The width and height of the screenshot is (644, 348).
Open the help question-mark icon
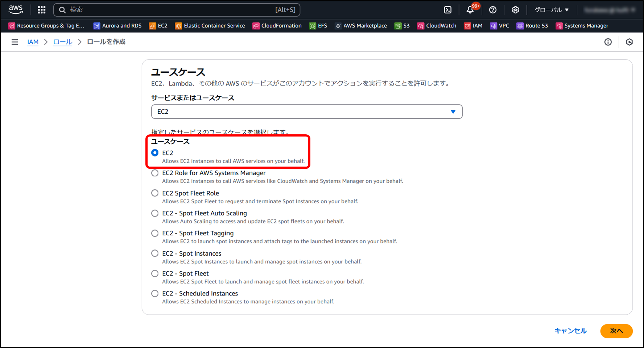(x=493, y=10)
